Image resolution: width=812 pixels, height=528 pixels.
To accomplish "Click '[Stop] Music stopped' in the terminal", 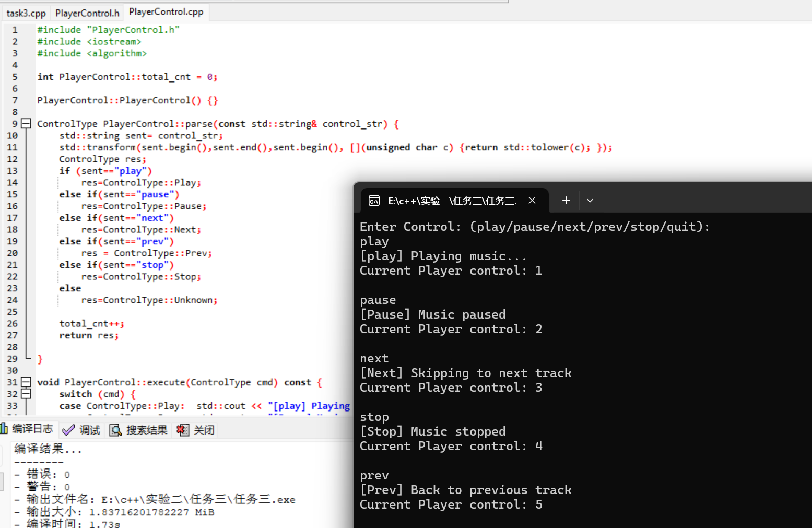I will tap(432, 431).
